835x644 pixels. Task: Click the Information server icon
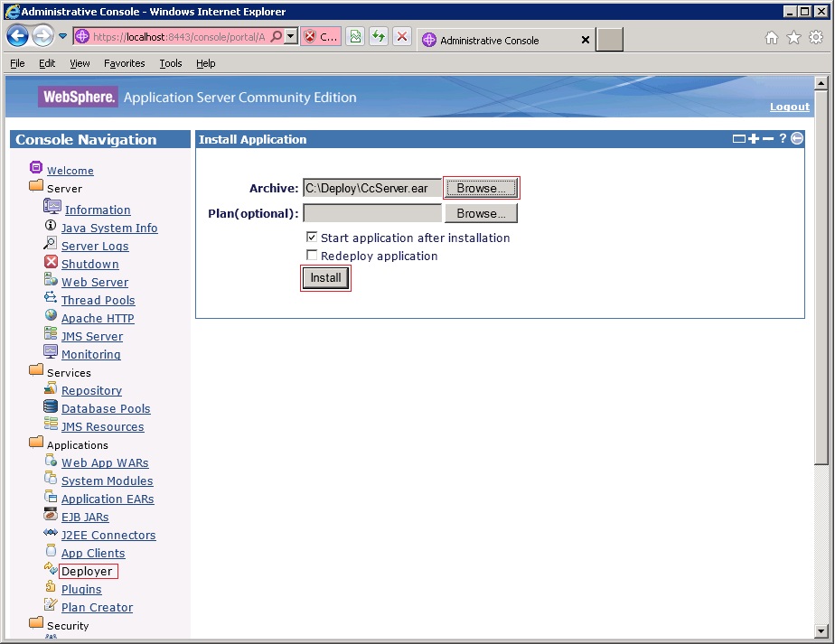(52, 207)
